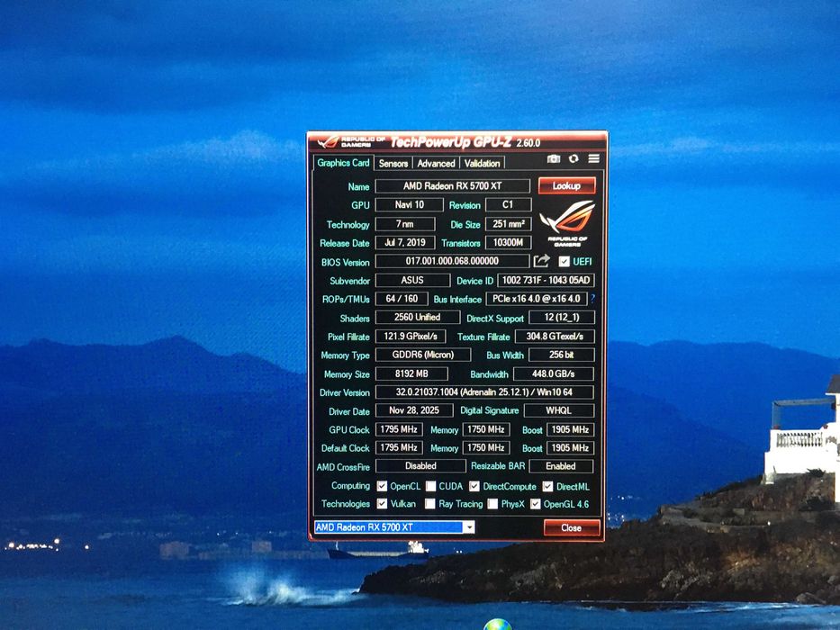Click the DirectX Support value 12 (12_1)
The image size is (840, 630).
(562, 317)
